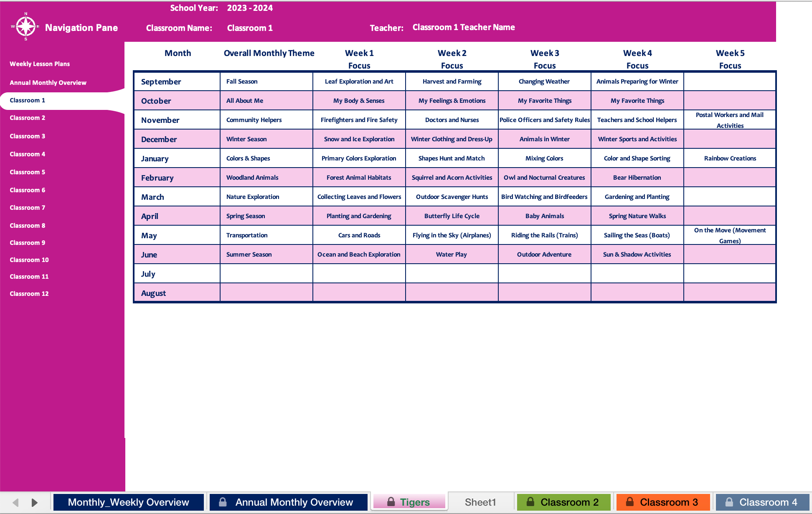The height and width of the screenshot is (514, 812).
Task: Click lock icon on Annual Monthly Overview tab
Action: [223, 502]
